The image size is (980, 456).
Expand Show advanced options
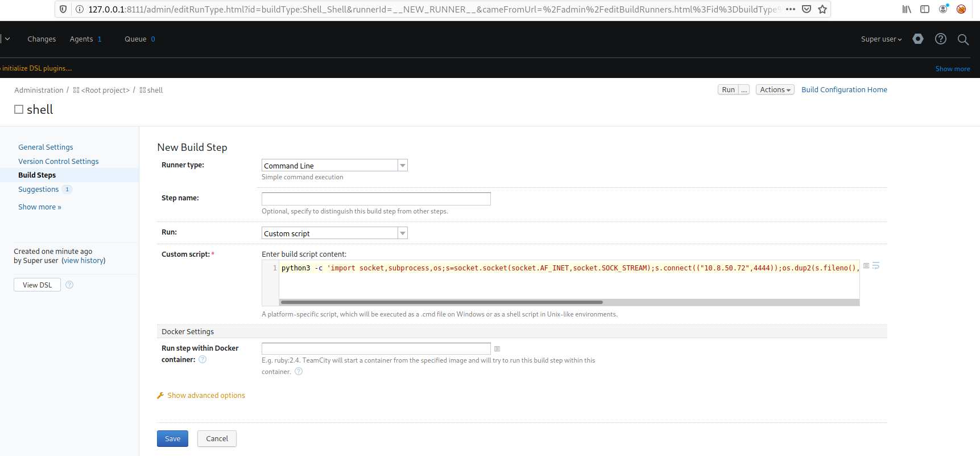[206, 396]
